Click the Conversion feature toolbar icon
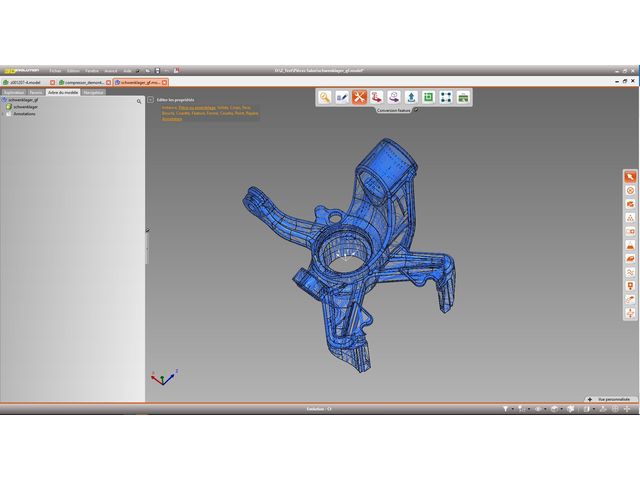This screenshot has width=640, height=480. point(376,97)
